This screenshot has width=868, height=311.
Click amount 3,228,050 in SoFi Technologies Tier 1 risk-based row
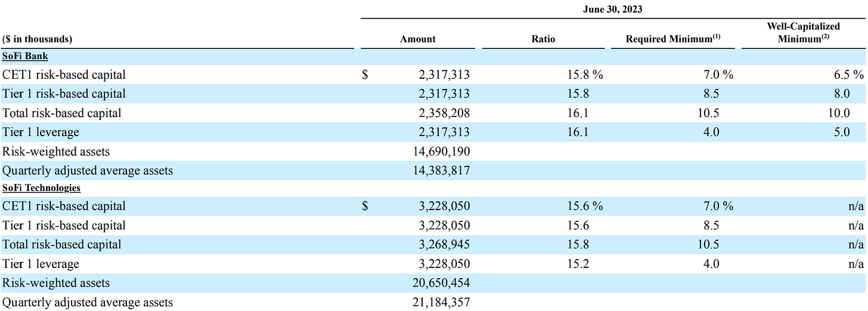coord(444,225)
